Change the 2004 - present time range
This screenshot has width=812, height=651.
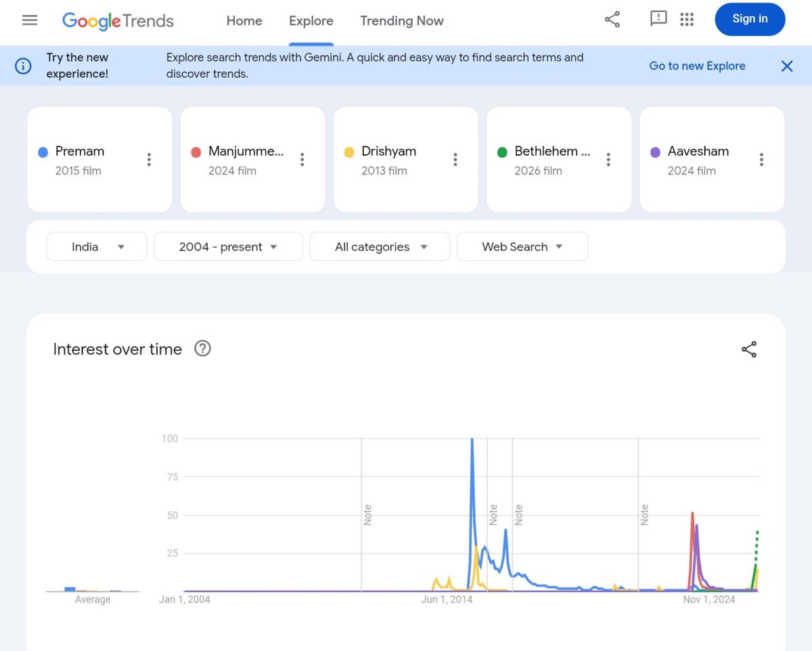tap(228, 246)
